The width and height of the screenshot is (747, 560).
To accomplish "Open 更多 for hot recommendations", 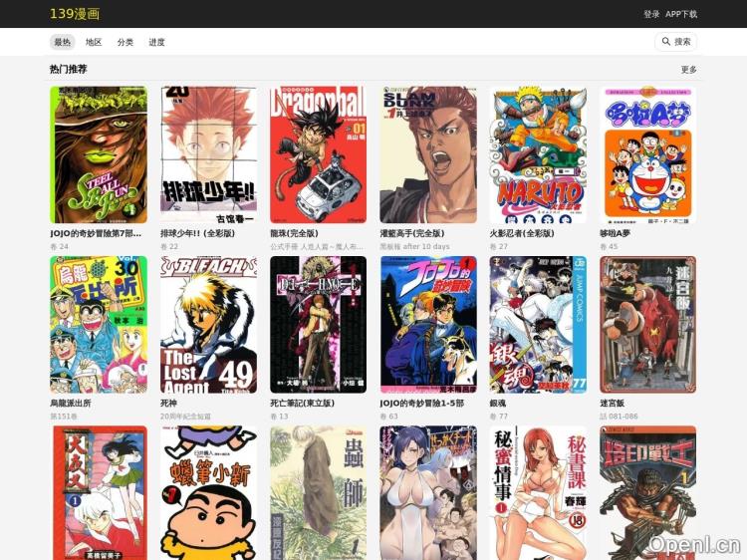I will click(689, 70).
